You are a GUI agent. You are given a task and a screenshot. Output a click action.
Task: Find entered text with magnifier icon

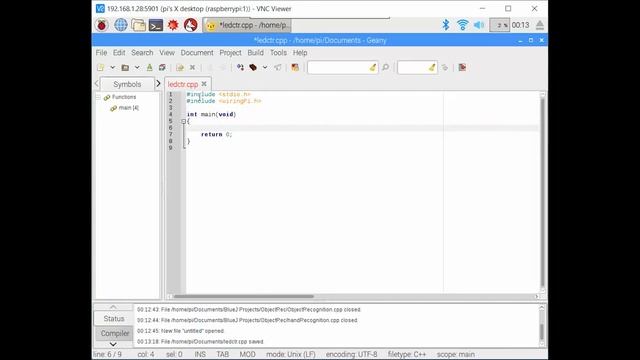385,68
